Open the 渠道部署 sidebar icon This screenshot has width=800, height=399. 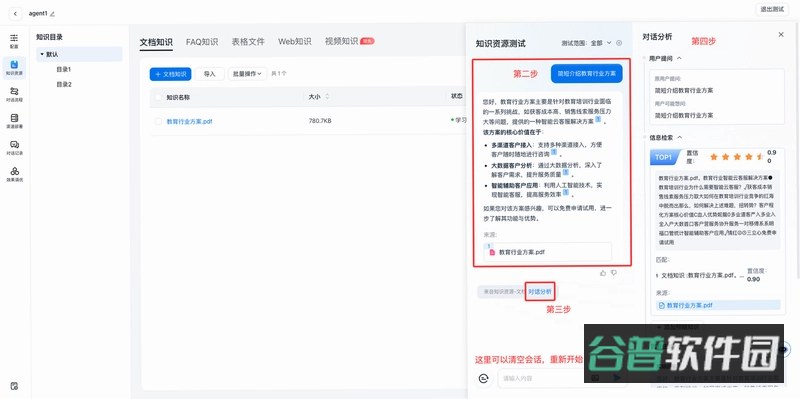pyautogui.click(x=14, y=121)
